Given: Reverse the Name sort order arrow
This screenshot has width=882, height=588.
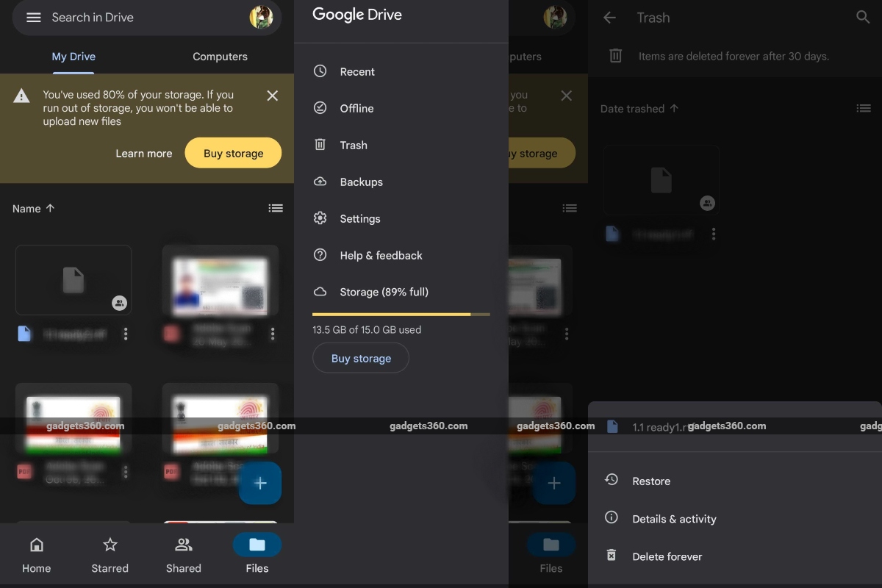Looking at the screenshot, I should tap(51, 208).
